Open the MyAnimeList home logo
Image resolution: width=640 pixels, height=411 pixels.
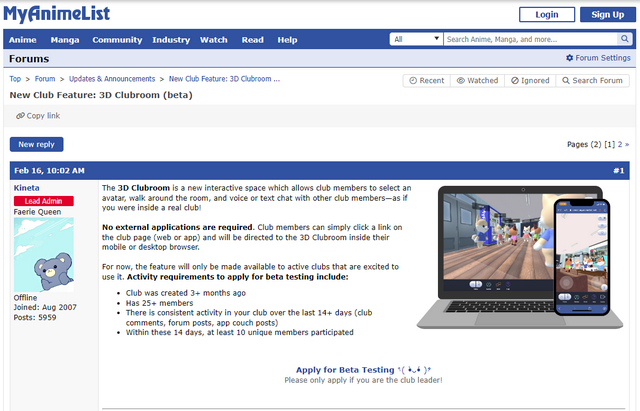click(57, 14)
